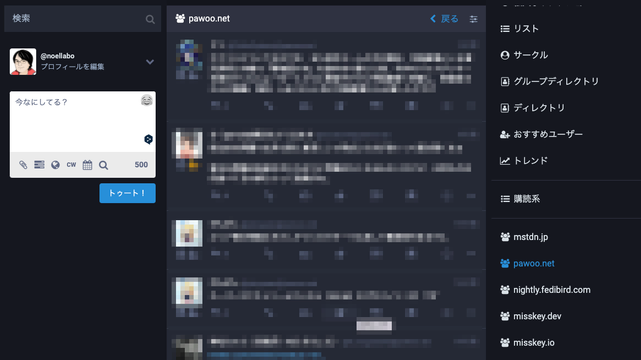Click the searchability magnifier in the compose toolbar
The width and height of the screenshot is (641, 360).
[x=103, y=165]
